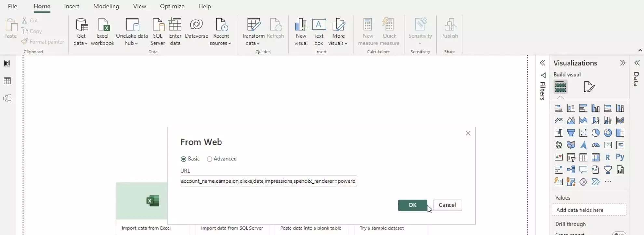Collapse the Visualizations pane
The image size is (644, 235).
pos(623,63)
